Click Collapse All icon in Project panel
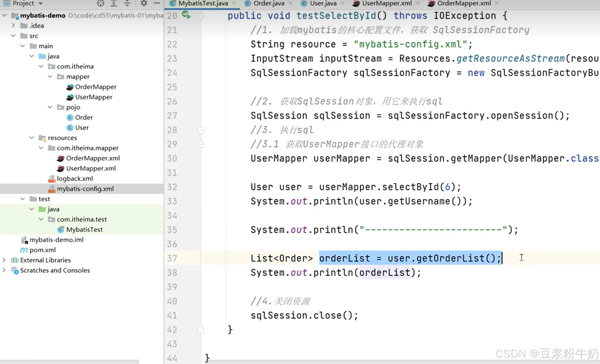600x364 pixels. tap(127, 3)
